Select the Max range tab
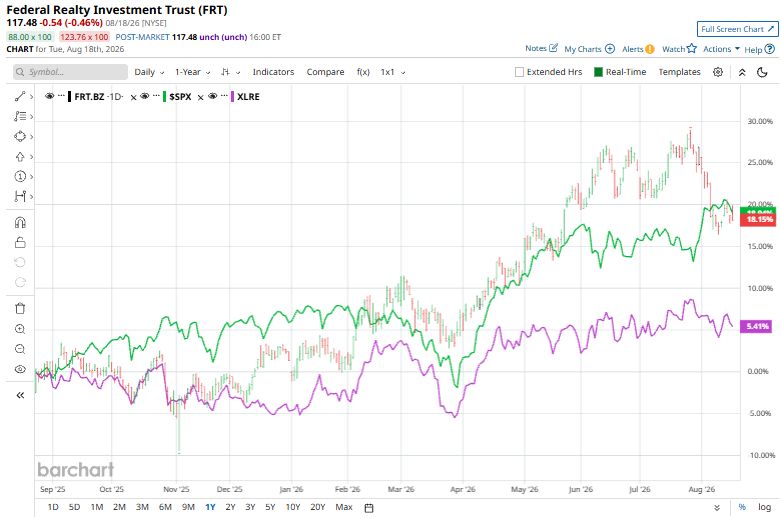781x523 pixels. point(344,507)
